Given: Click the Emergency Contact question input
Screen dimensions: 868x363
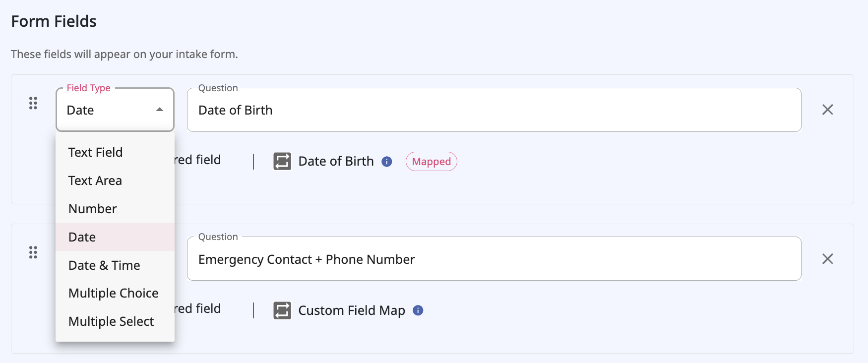Looking at the screenshot, I should (494, 258).
